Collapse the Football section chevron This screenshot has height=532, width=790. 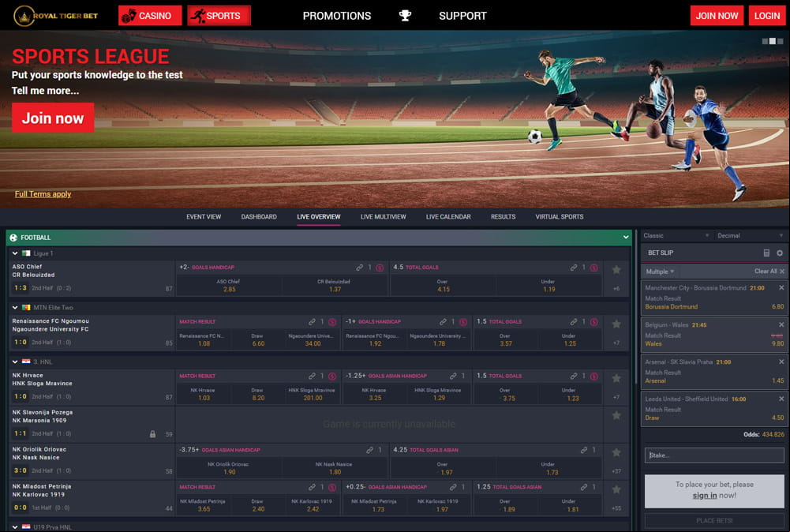tap(626, 238)
